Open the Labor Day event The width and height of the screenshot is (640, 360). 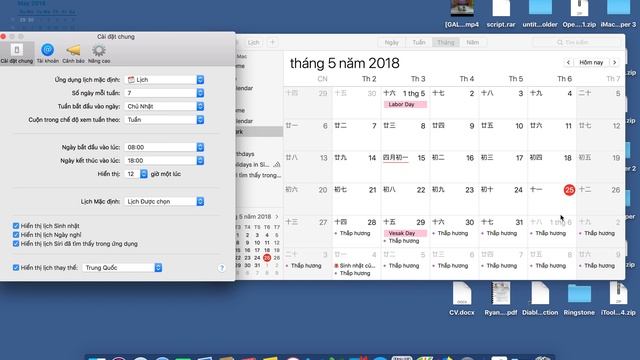[405, 104]
